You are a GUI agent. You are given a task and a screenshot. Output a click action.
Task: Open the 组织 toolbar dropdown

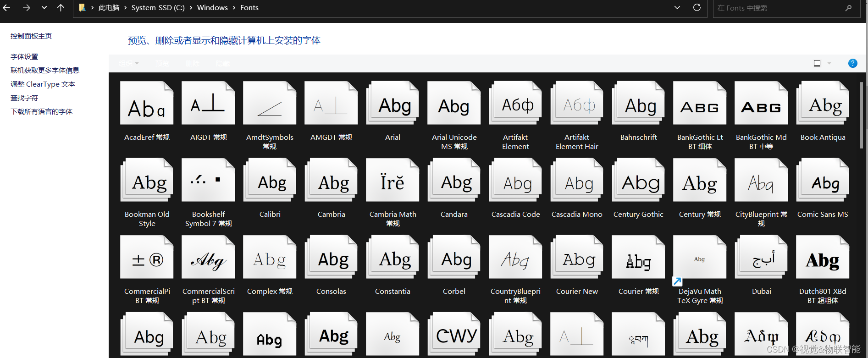coord(128,63)
